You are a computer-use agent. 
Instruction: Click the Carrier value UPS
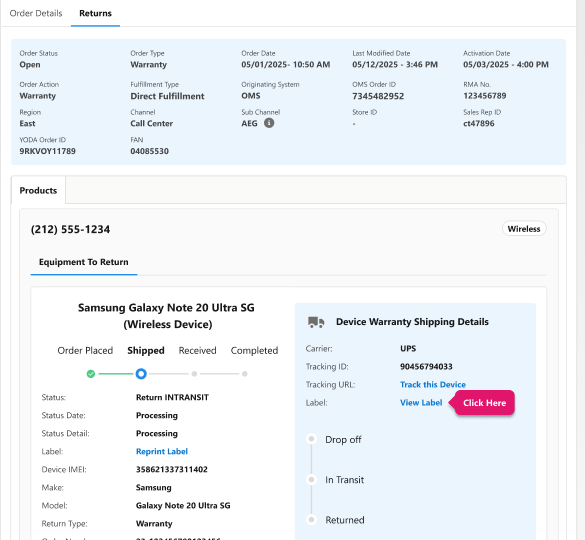point(408,349)
